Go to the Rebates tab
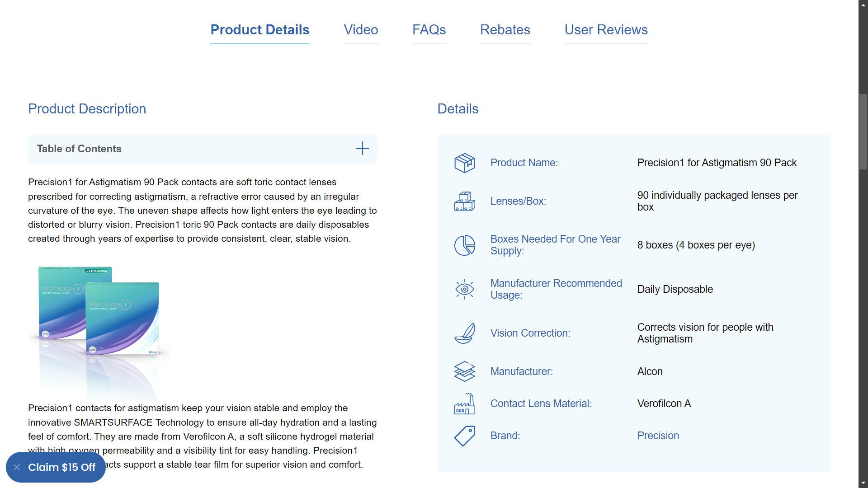This screenshot has width=868, height=488. pyautogui.click(x=505, y=30)
